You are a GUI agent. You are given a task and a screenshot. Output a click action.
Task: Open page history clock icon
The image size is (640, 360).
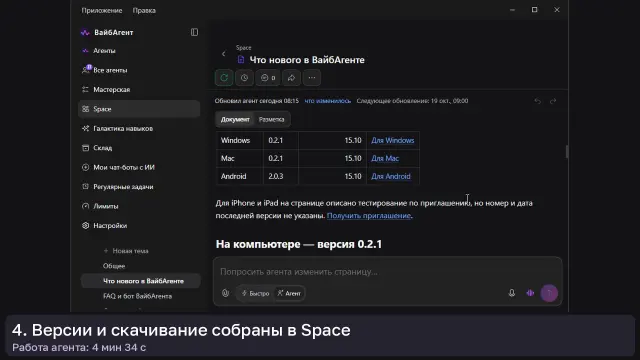click(244, 78)
